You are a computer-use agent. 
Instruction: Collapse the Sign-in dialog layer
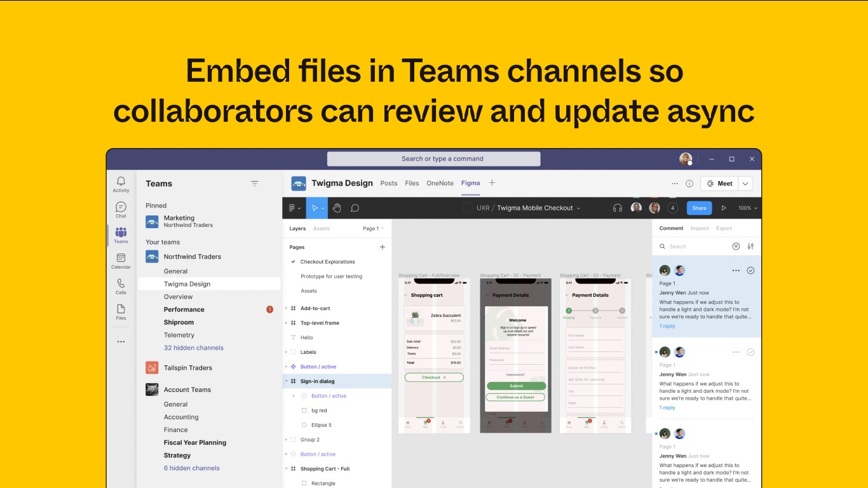[x=287, y=381]
